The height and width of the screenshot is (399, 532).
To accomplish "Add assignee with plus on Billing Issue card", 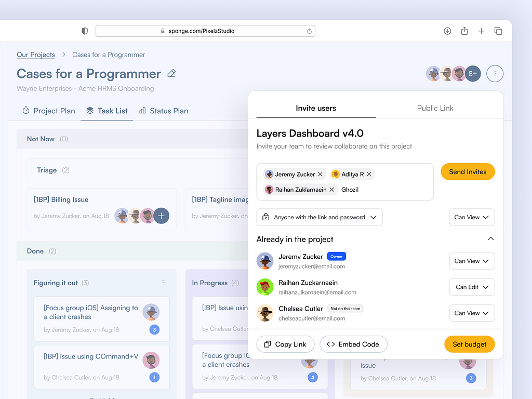I will [161, 216].
